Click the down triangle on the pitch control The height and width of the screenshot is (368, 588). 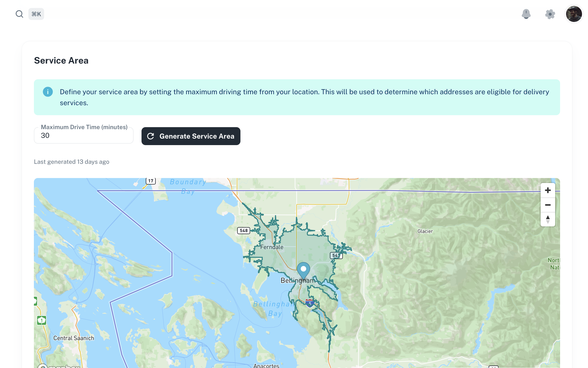[x=548, y=221]
